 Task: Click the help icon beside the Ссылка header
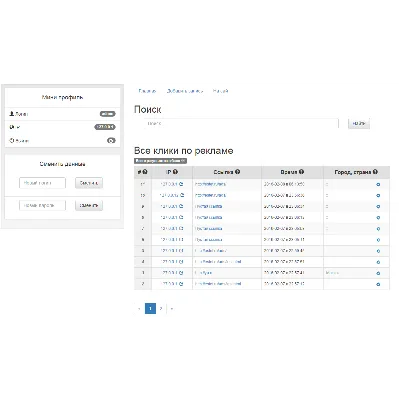237,172
